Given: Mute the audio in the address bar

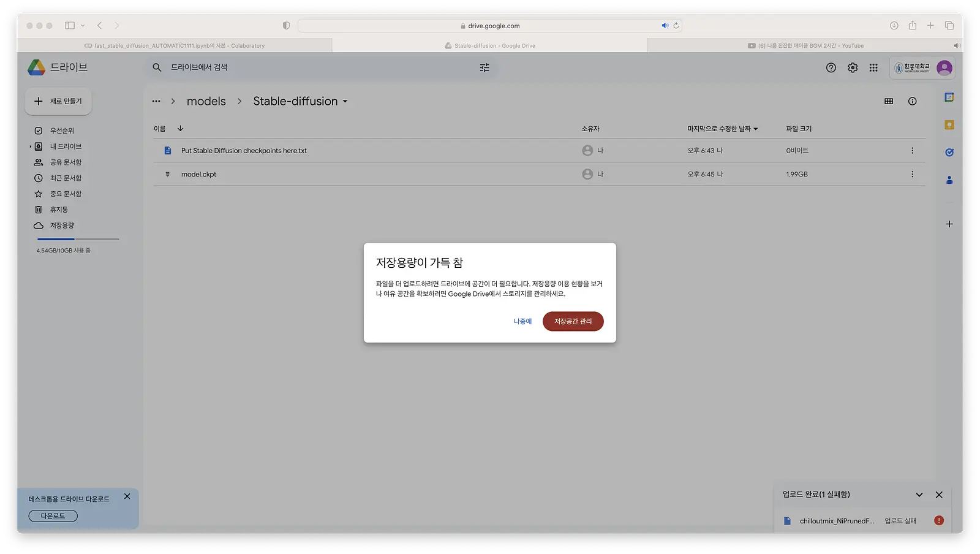Looking at the screenshot, I should [665, 26].
